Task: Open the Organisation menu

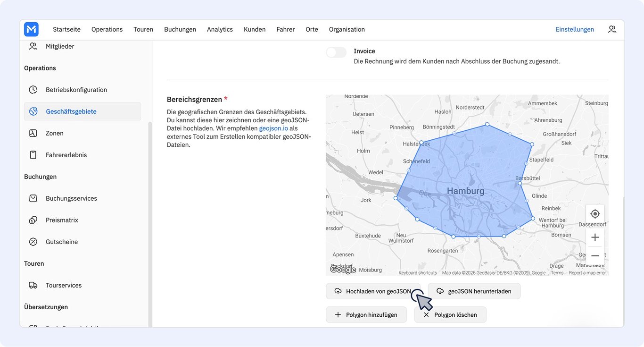Action: tap(347, 29)
